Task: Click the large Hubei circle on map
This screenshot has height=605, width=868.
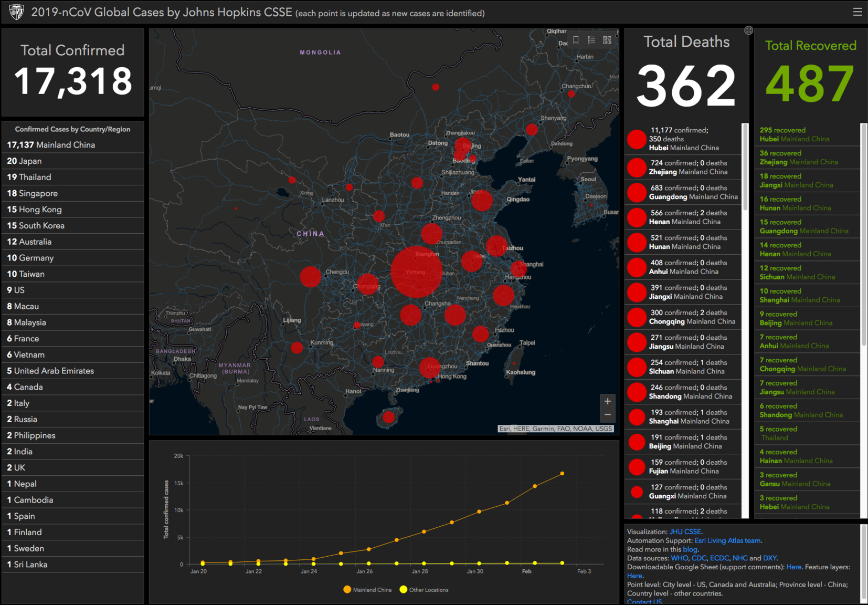Action: [417, 272]
